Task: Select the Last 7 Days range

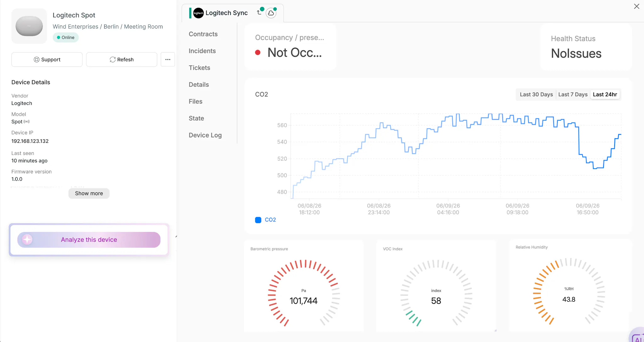Action: (x=573, y=95)
